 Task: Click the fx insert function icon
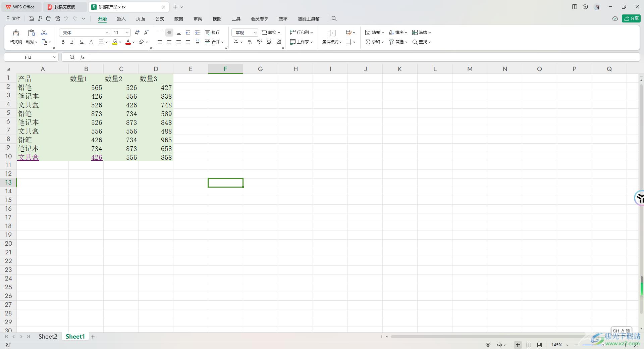coord(82,57)
